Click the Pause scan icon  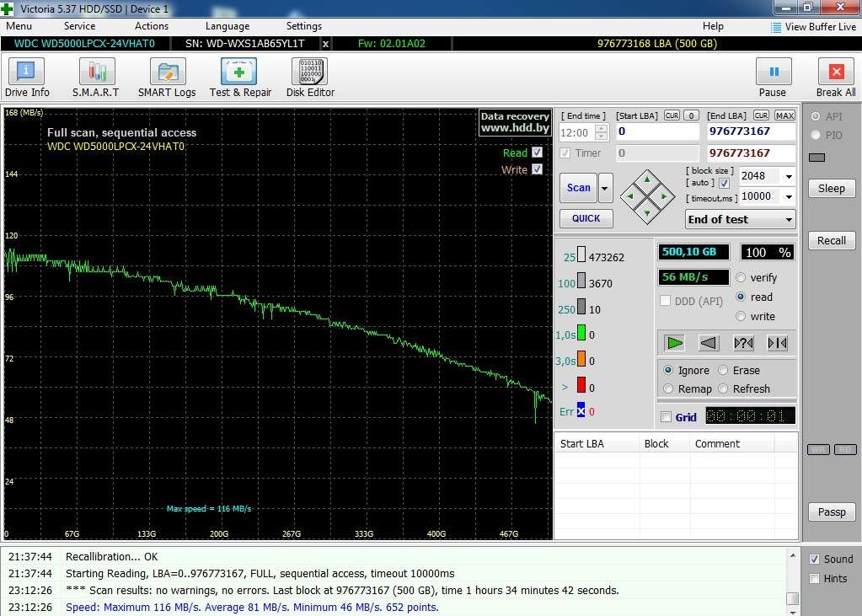(x=773, y=72)
